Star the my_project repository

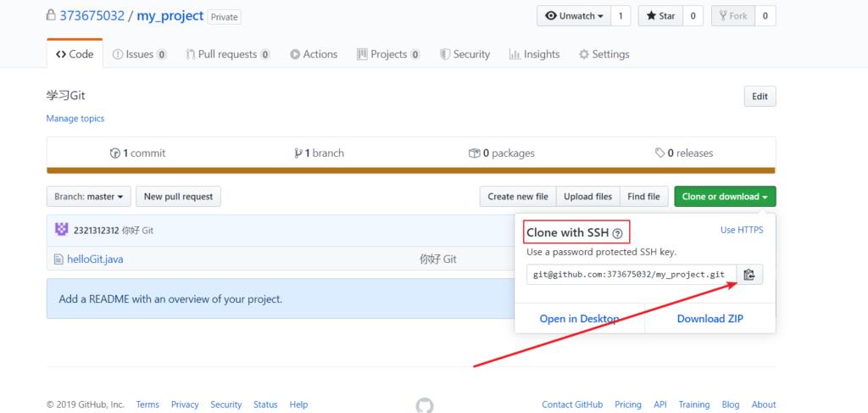click(661, 16)
